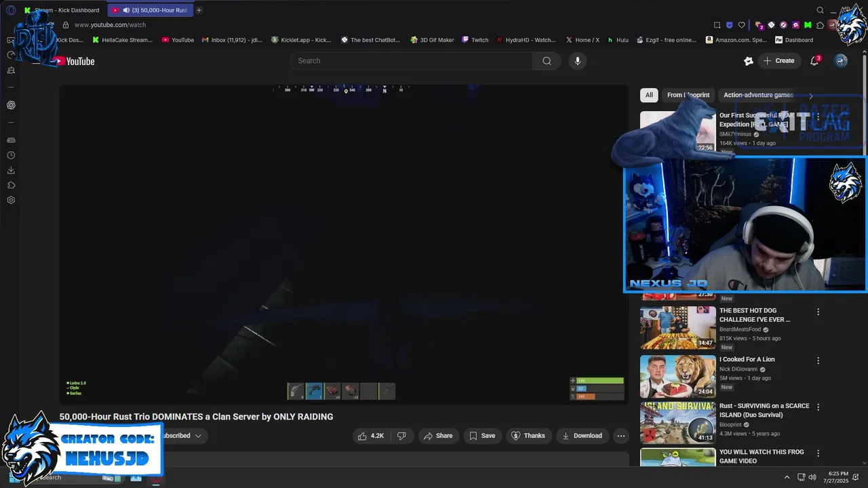Open the Hulu bookmark

pyautogui.click(x=618, y=40)
